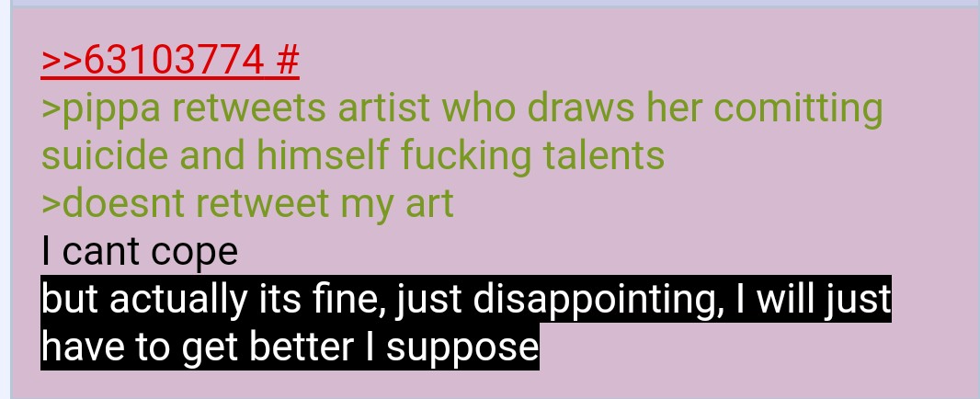Screen dimensions: 980x399
Task: Click the plain text 'I cant cope'
Action: coord(140,251)
